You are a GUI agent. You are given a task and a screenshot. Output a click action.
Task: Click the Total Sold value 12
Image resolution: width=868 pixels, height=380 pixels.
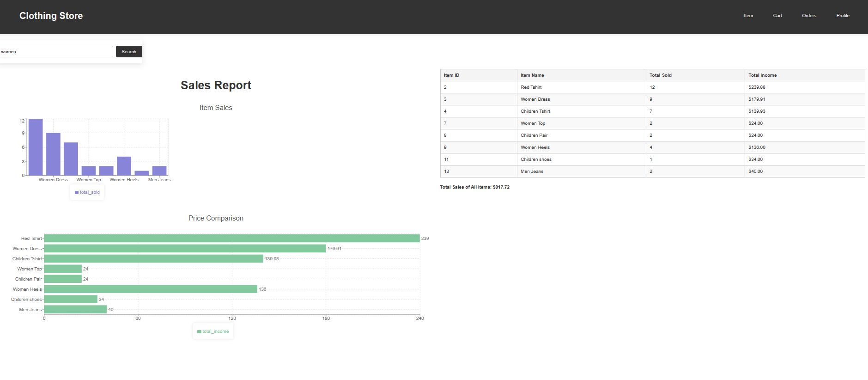pyautogui.click(x=695, y=87)
